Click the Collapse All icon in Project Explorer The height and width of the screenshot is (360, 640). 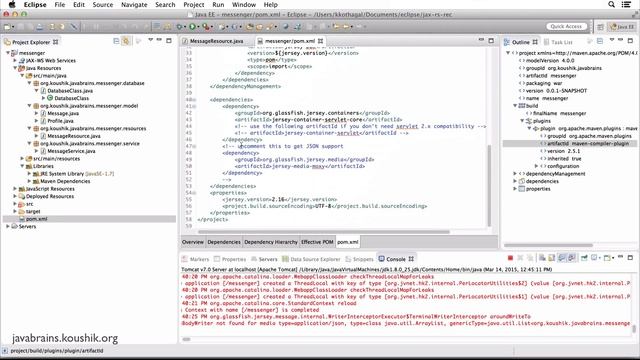tap(116, 41)
